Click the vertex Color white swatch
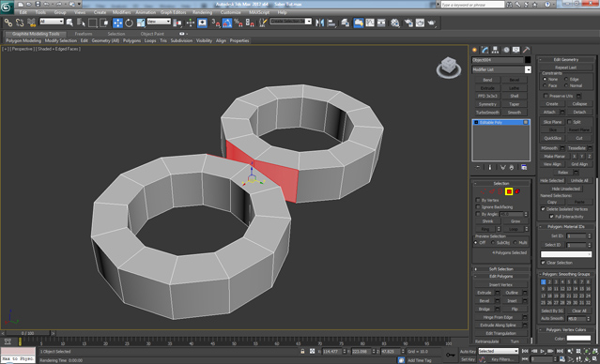600x364 pixels. (x=578, y=338)
